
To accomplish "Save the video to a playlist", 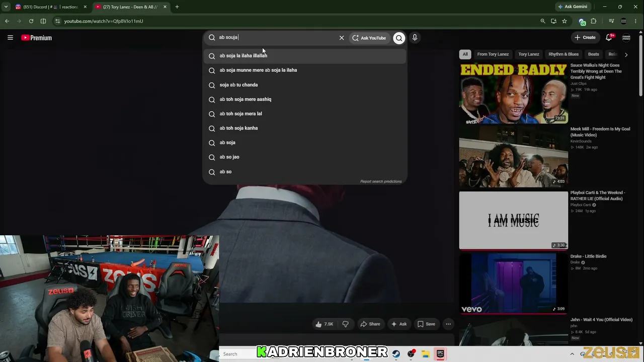I will (426, 324).
